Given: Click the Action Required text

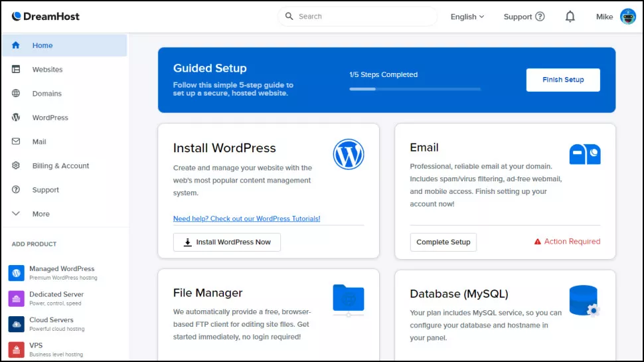Looking at the screenshot, I should [x=572, y=242].
